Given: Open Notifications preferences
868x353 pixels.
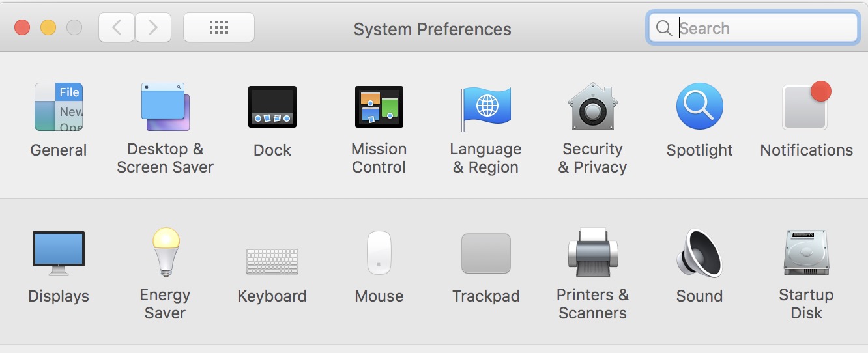Looking at the screenshot, I should pos(806,107).
